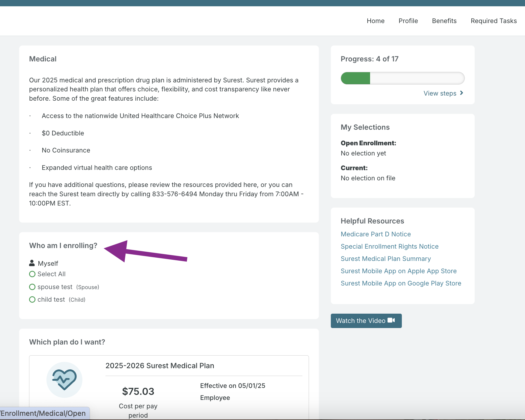Open the Home menu item
This screenshot has width=525, height=420.
click(x=375, y=21)
